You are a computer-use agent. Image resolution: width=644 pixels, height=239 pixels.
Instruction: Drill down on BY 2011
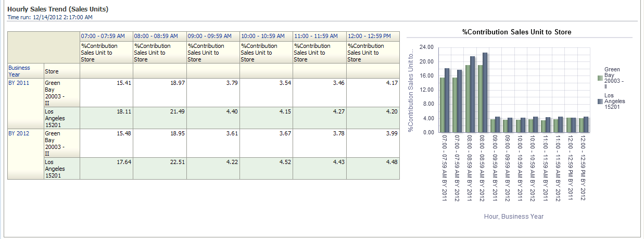[19, 82]
